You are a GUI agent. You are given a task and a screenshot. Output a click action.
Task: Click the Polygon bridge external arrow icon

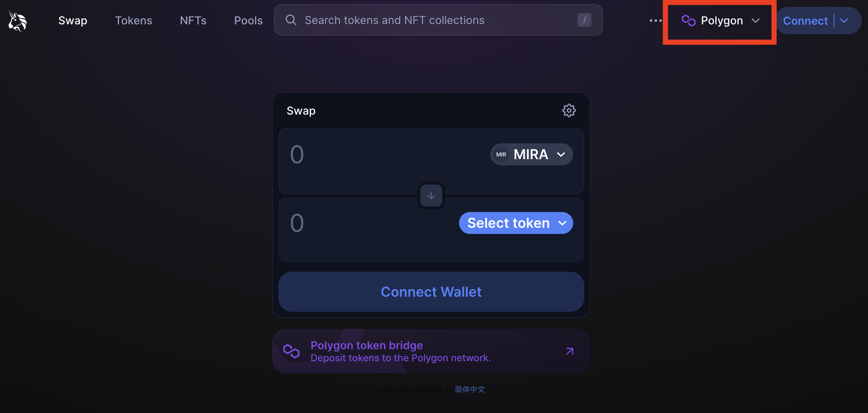coord(569,351)
